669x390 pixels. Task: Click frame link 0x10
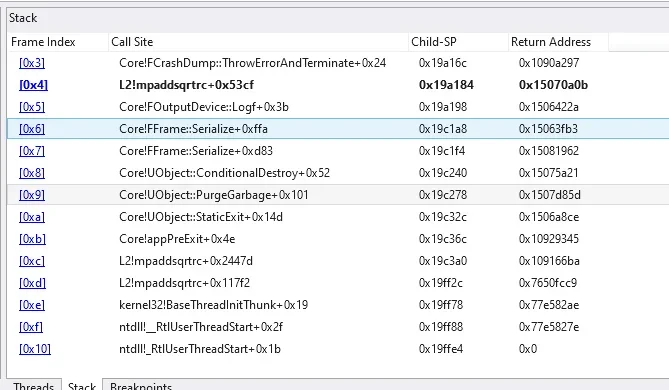pos(35,349)
